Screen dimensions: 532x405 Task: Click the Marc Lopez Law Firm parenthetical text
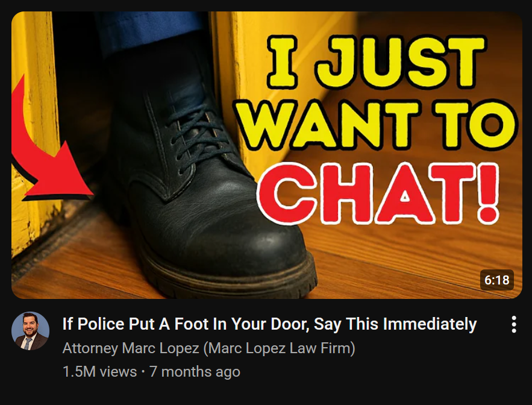pos(279,348)
